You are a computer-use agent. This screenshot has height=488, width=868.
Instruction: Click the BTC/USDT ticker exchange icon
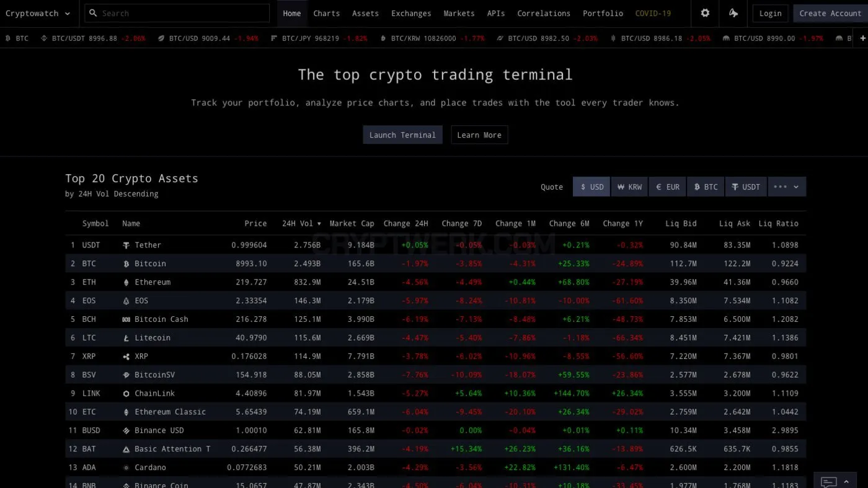click(44, 38)
